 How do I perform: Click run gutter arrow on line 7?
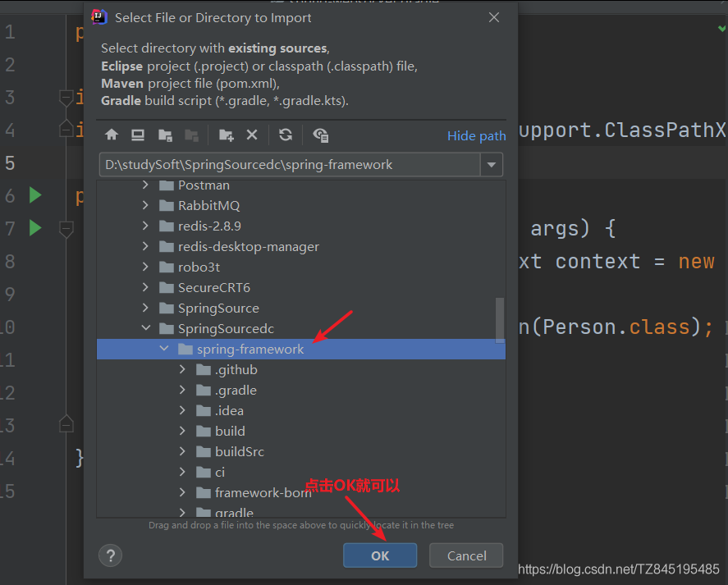(35, 228)
